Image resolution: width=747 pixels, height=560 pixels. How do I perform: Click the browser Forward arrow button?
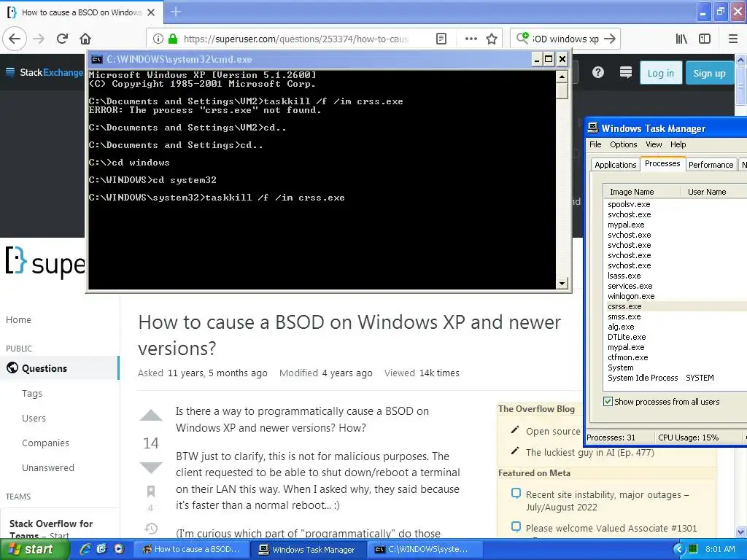click(x=39, y=39)
